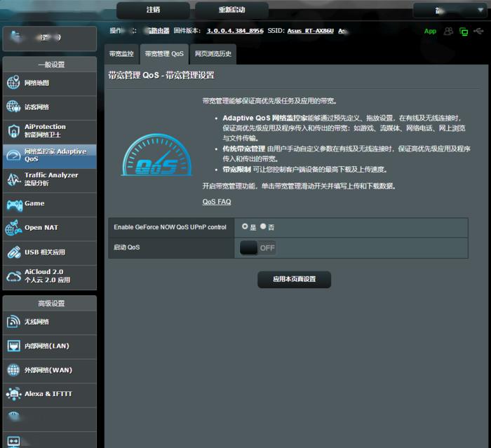Open the Open NAT globe icon

[13, 228]
